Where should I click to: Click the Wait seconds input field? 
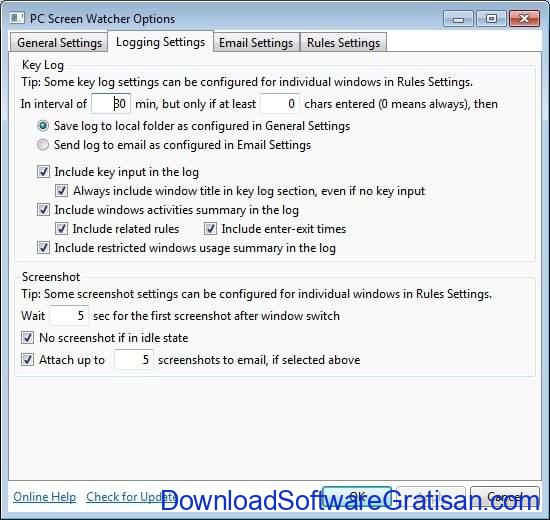point(69,316)
